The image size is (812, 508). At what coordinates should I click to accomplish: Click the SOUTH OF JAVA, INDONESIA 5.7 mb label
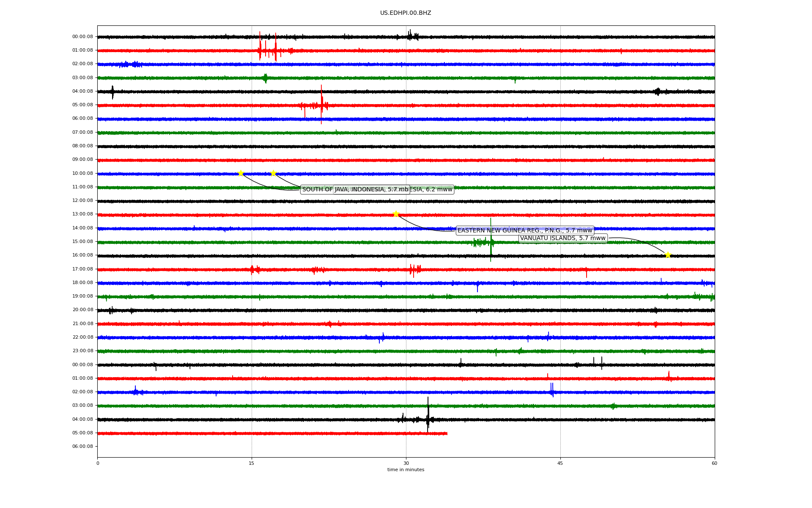coord(355,190)
